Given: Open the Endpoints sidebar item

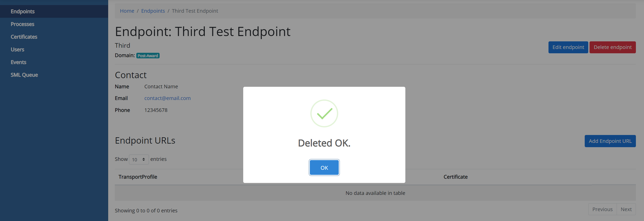Looking at the screenshot, I should point(23,11).
